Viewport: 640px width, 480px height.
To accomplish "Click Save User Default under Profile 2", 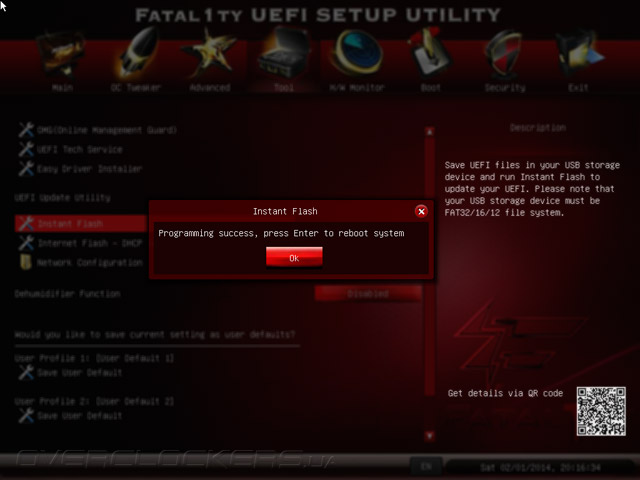I will pyautogui.click(x=80, y=416).
